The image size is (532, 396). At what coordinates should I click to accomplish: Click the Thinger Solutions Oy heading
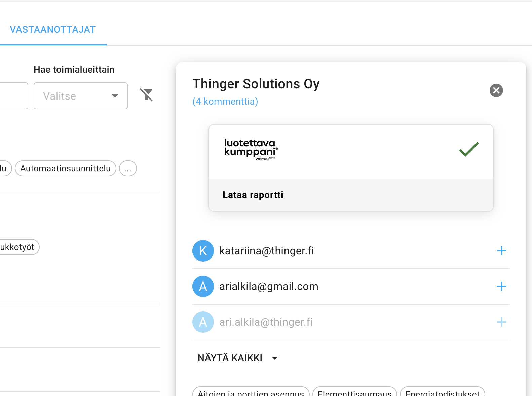click(x=256, y=84)
